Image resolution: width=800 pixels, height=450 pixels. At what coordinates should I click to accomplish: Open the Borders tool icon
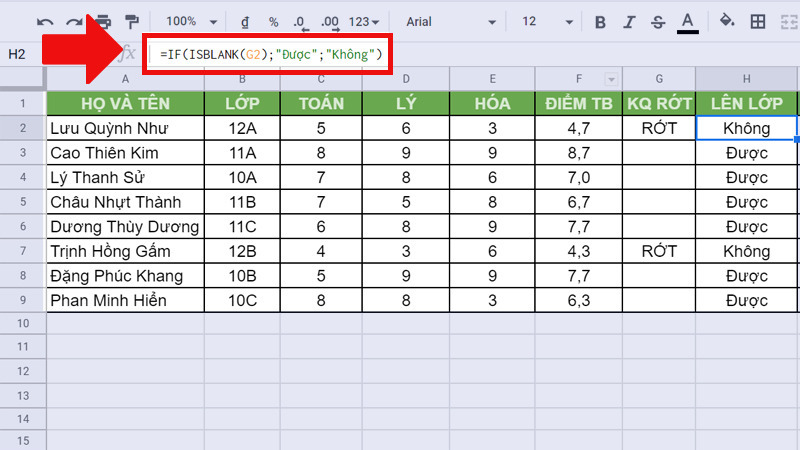(x=758, y=21)
